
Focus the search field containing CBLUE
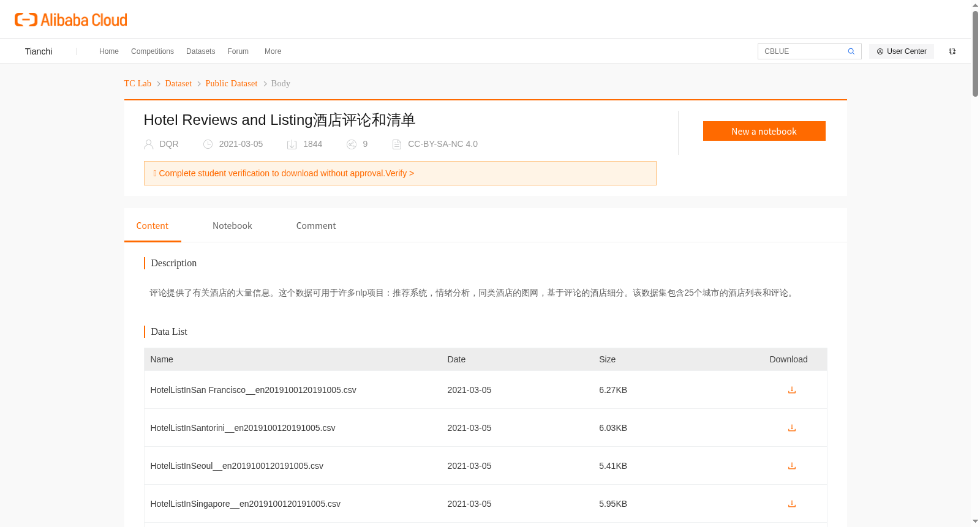point(802,51)
